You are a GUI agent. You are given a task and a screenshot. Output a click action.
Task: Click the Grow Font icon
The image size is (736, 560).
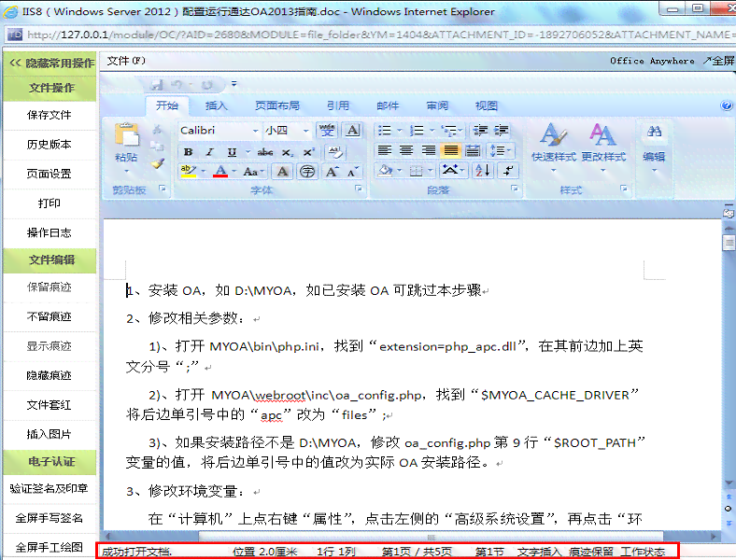tap(332, 172)
